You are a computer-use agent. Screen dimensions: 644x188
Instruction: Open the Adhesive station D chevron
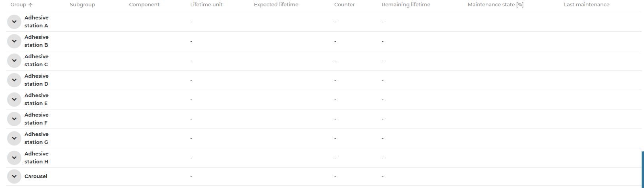click(14, 80)
